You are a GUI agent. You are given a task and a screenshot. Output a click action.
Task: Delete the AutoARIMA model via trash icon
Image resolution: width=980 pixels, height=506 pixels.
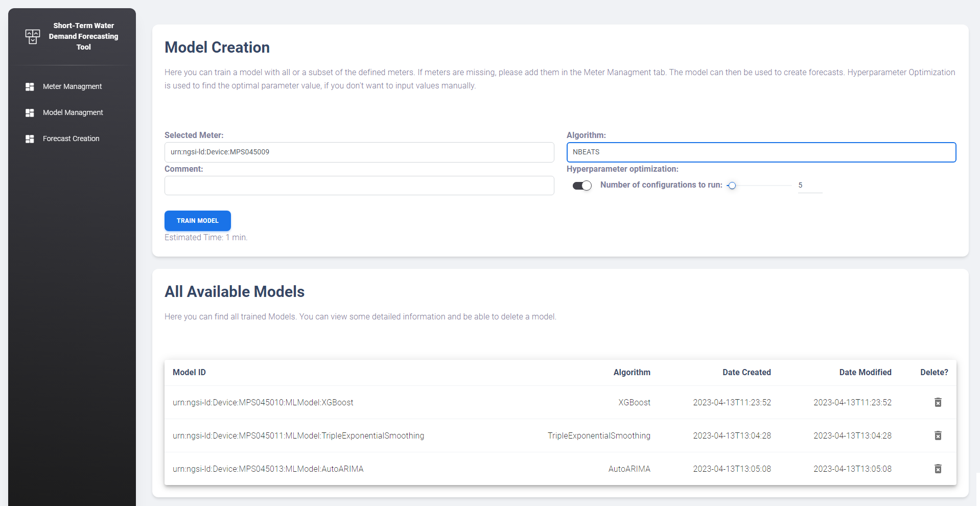(x=938, y=469)
